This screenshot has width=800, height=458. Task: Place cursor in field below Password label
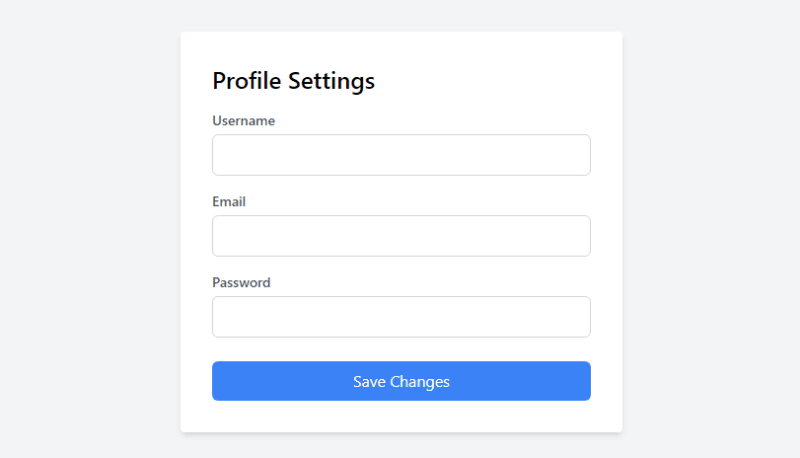pyautogui.click(x=401, y=317)
